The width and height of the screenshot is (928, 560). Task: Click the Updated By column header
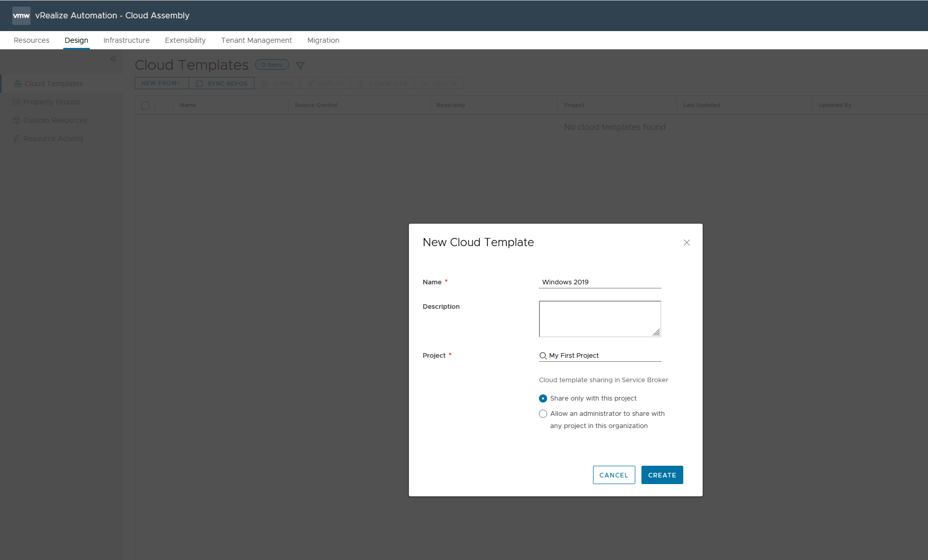click(835, 105)
